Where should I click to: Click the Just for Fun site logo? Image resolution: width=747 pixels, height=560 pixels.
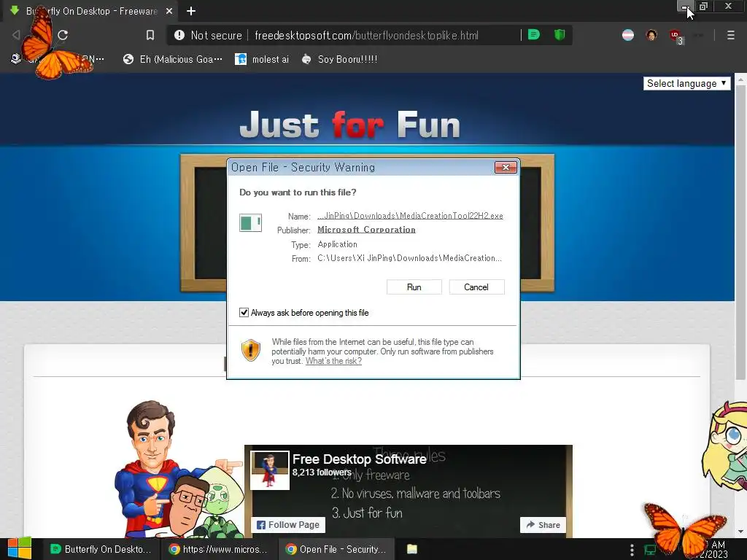[x=350, y=125]
